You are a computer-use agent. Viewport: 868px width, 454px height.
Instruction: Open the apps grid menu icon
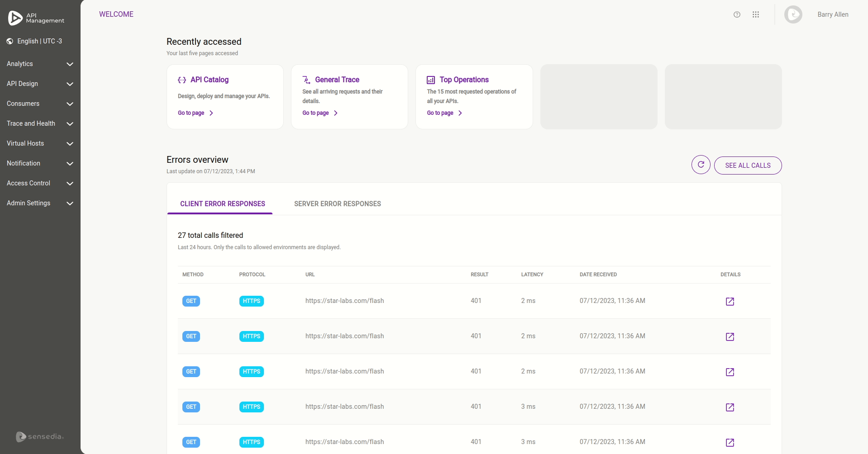pyautogui.click(x=756, y=14)
